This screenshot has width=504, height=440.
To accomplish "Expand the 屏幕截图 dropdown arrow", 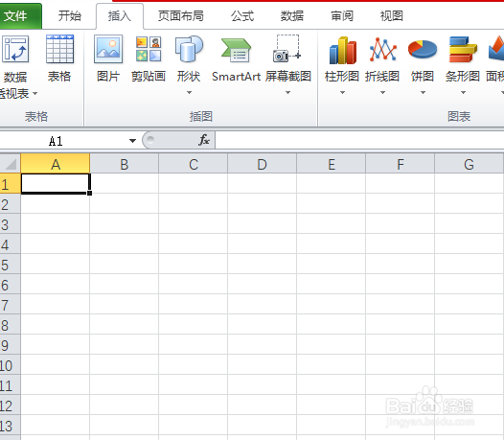I will coord(288,93).
